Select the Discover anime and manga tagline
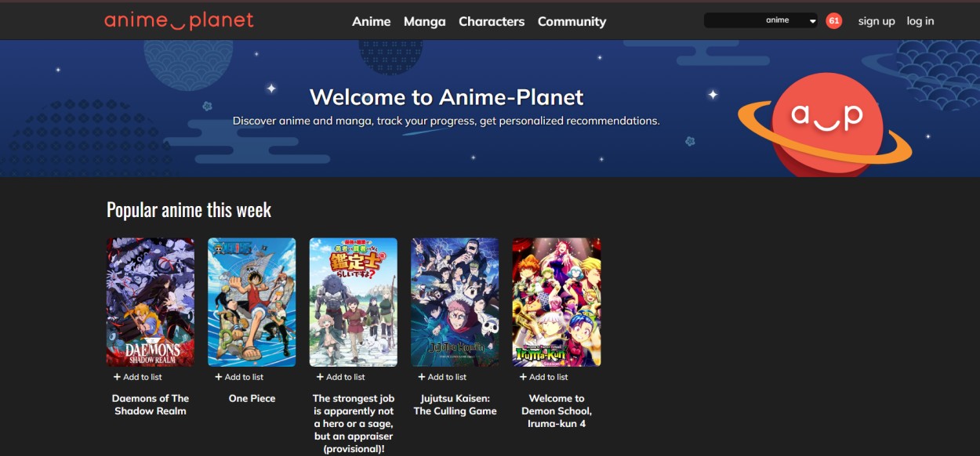This screenshot has width=980, height=456. (x=446, y=121)
